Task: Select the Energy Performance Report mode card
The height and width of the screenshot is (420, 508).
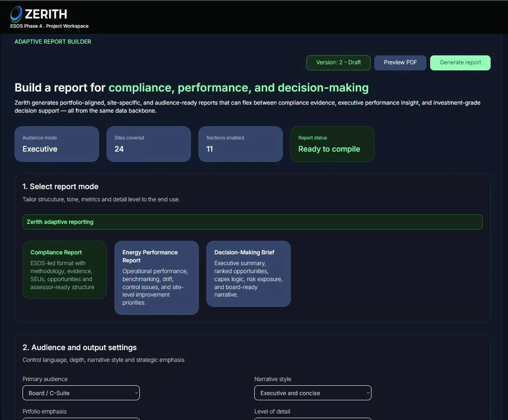Action: click(156, 277)
